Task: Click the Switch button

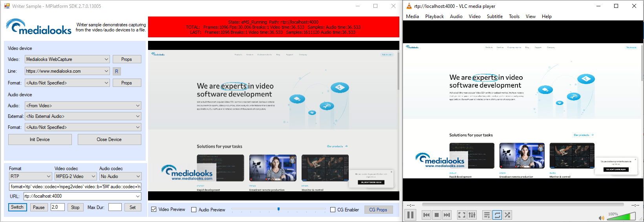Action: click(x=17, y=207)
